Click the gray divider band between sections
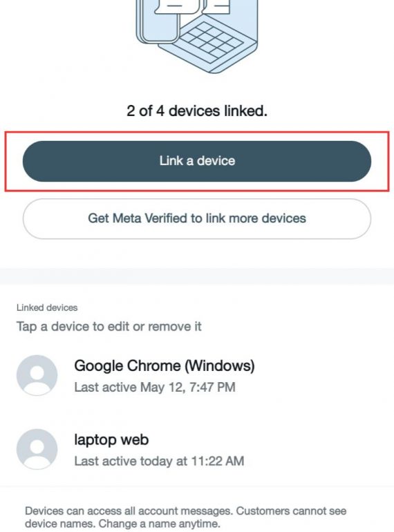The height and width of the screenshot is (532, 394). [197, 276]
